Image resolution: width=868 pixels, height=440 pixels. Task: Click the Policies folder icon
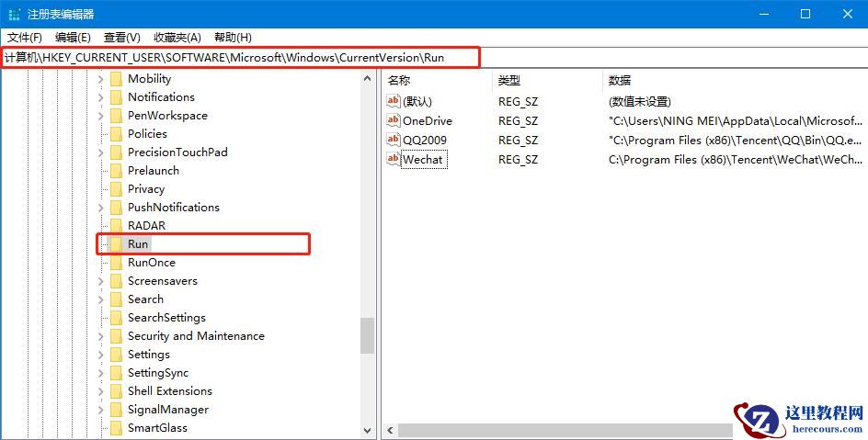(116, 134)
